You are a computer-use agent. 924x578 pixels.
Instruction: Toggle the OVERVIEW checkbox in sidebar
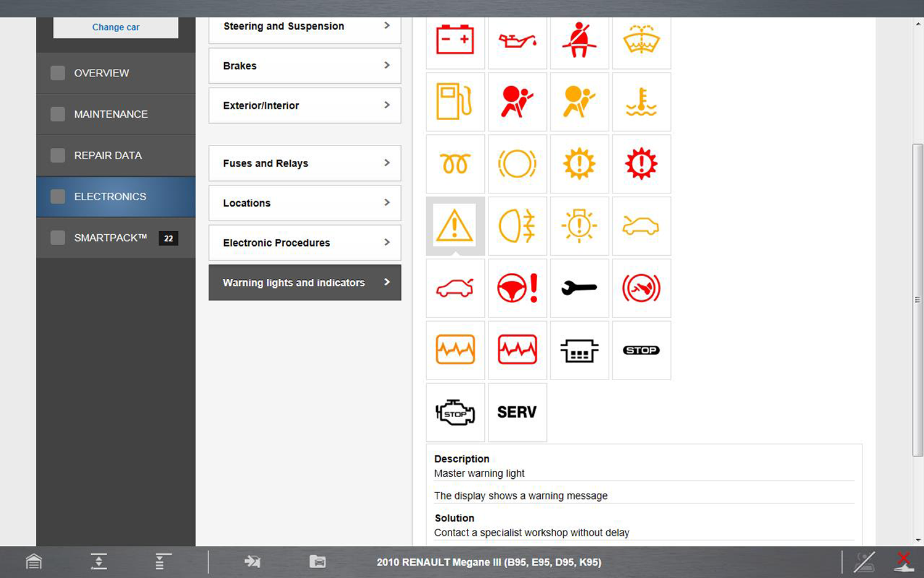click(58, 73)
